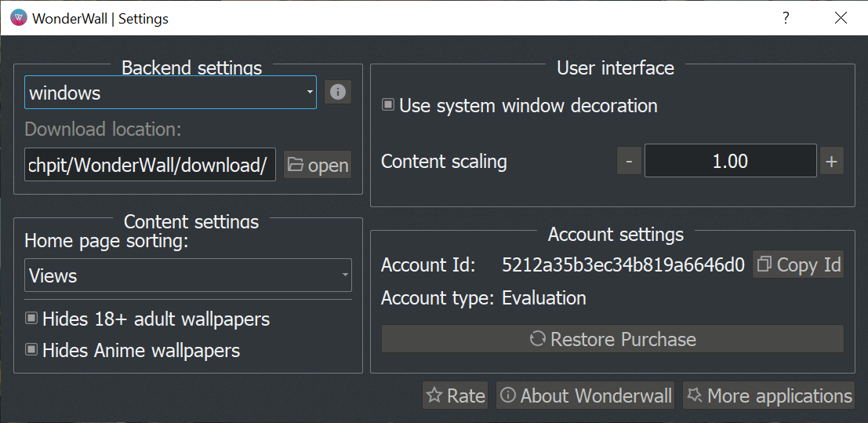The image size is (868, 423).
Task: Toggle Hides 18+ adult wallpapers checkbox
Action: coord(32,319)
